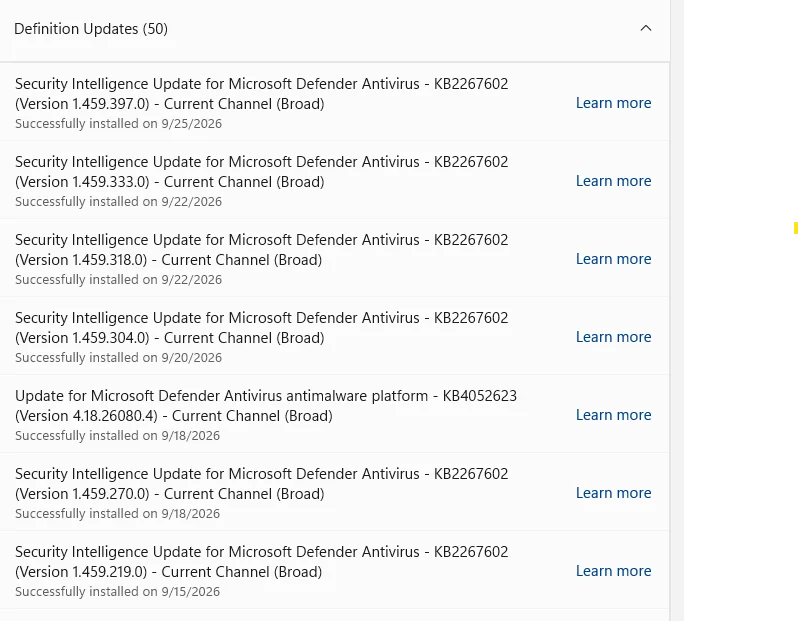The image size is (799, 621).
Task: Select the Version 1.459.219.0 update title
Action: (x=261, y=561)
